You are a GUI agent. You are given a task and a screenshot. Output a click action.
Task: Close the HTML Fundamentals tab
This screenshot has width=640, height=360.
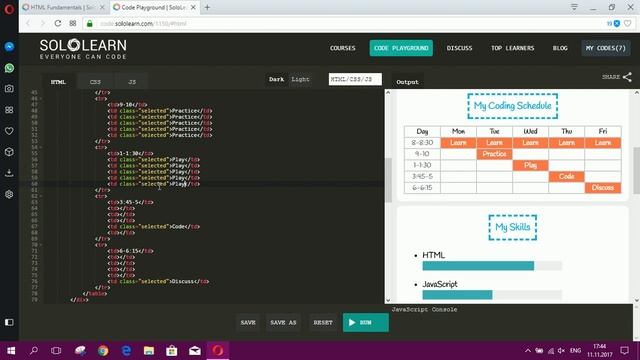(102, 7)
